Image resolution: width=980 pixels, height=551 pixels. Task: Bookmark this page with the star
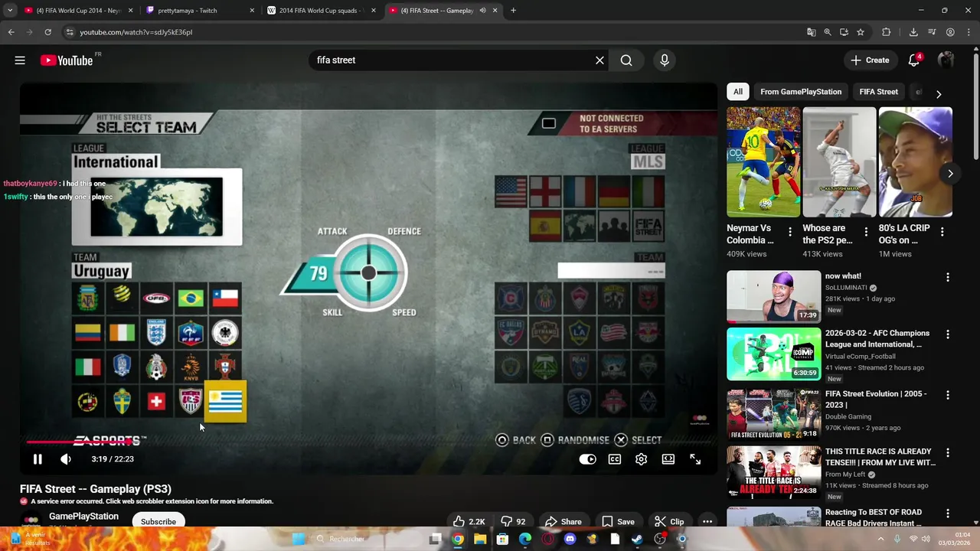pyautogui.click(x=861, y=32)
